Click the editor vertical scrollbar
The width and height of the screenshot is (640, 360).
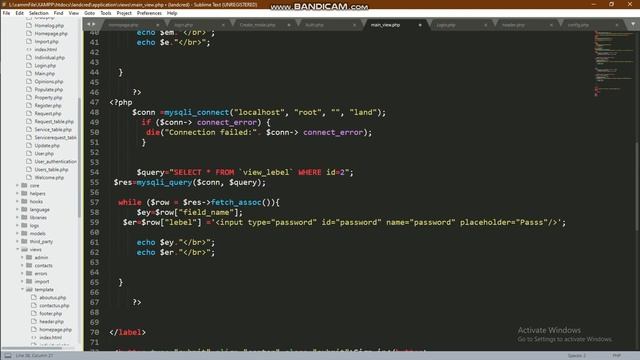click(637, 188)
